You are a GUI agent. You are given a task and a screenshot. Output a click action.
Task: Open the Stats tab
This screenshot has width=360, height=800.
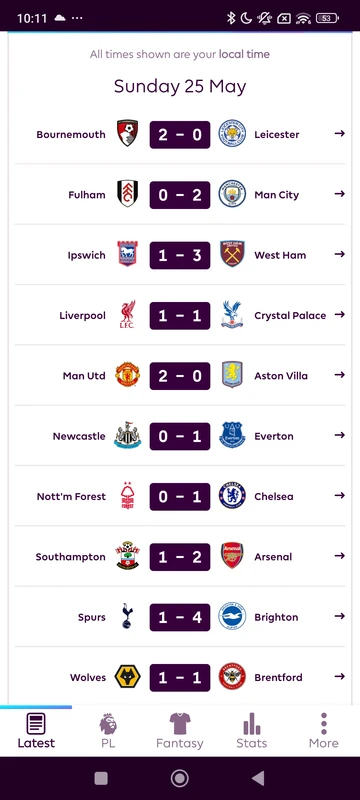tap(251, 731)
